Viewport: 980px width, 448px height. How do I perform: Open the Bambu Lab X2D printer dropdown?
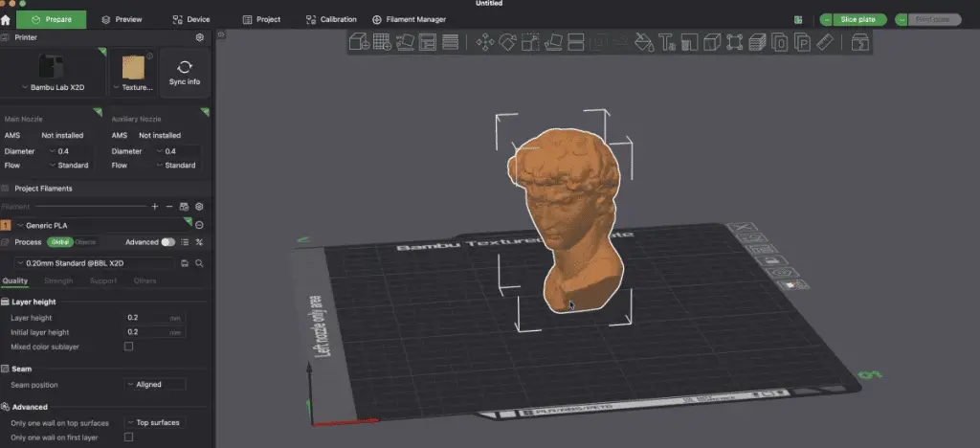[53, 87]
